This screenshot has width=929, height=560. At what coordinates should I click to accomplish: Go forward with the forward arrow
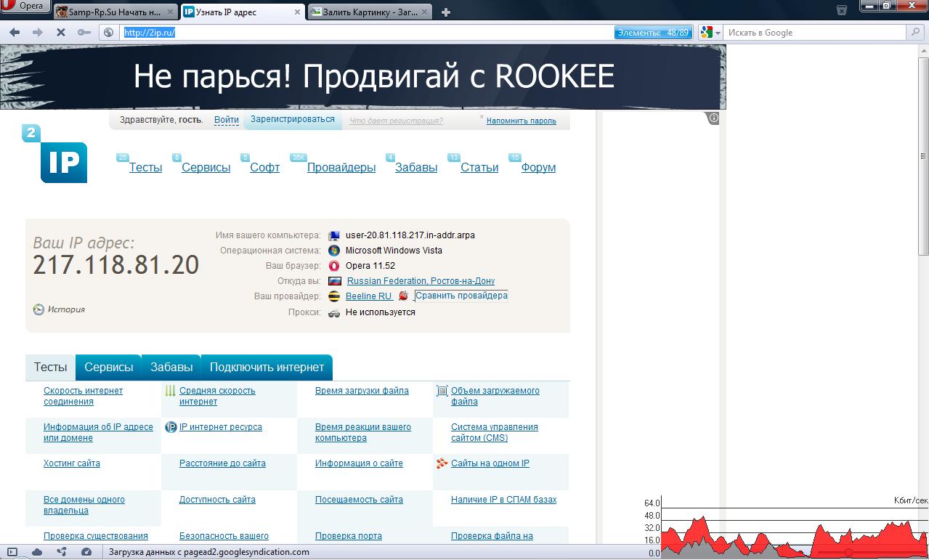tap(38, 33)
